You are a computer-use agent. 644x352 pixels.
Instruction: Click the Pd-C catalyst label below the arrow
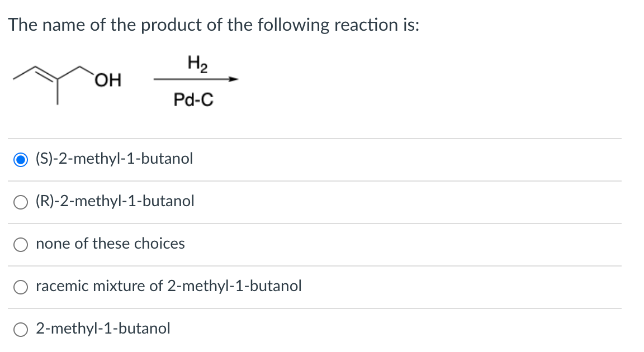193,99
